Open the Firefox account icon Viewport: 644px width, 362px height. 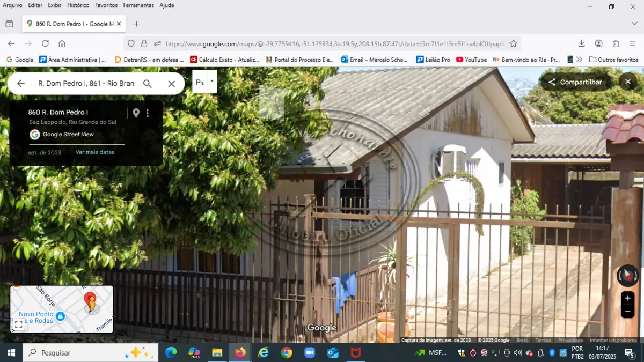point(599,43)
